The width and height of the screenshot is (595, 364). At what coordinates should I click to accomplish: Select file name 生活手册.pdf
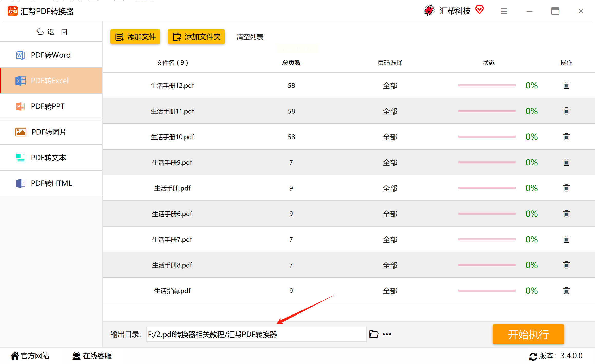[172, 188]
